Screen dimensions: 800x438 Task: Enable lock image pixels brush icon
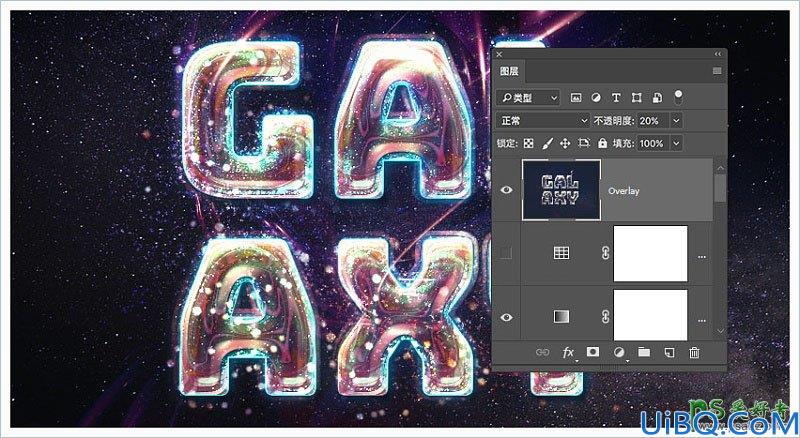point(547,143)
